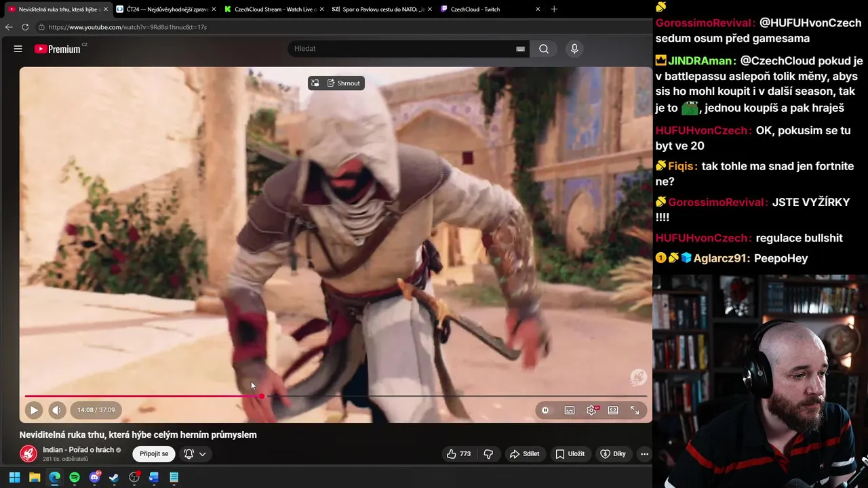Screen dimensions: 868x488
Task: Click the HUFUHvonCzech username on regulace bullshit
Action: [x=703, y=238]
